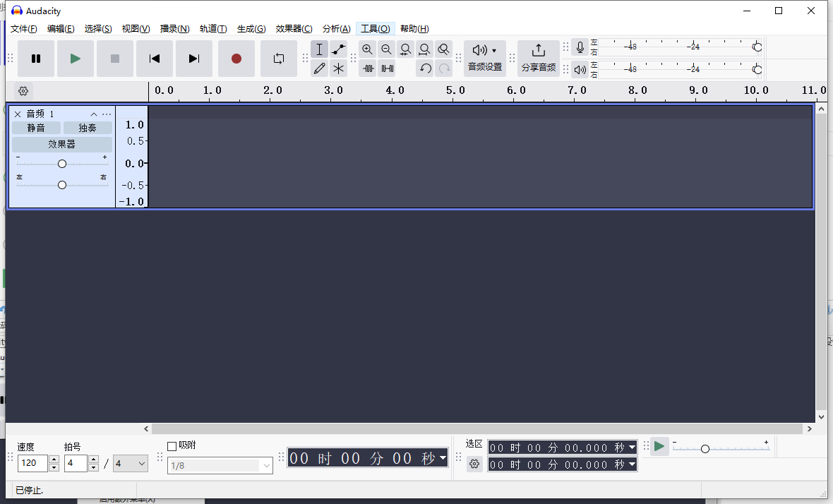This screenshot has width=833, height=504.
Task: Open the 效果器(C) menu
Action: (x=294, y=29)
